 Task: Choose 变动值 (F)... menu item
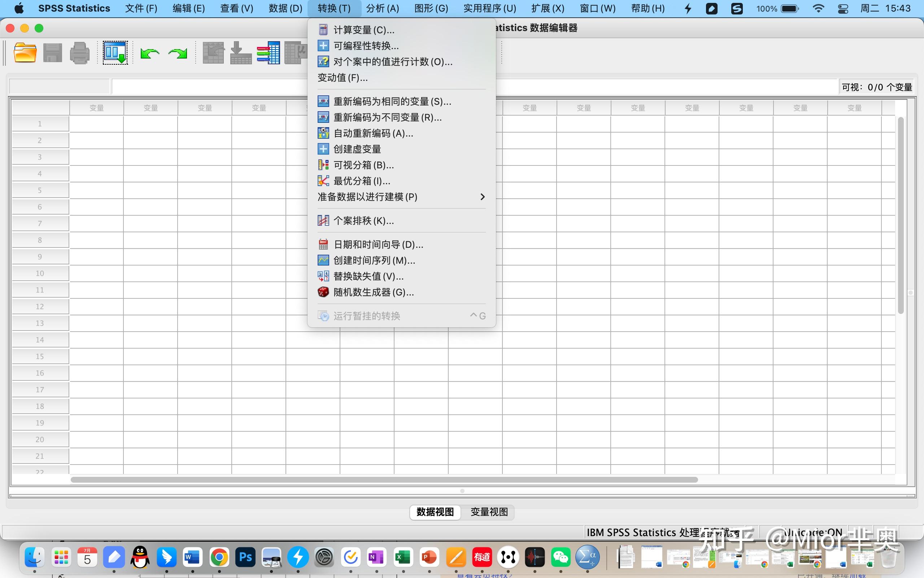[x=401, y=78]
